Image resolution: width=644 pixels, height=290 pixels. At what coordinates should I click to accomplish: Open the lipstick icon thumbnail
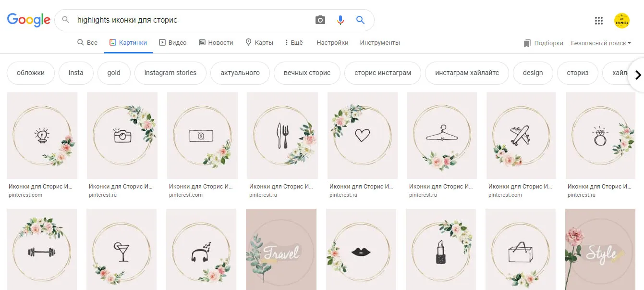tap(441, 249)
